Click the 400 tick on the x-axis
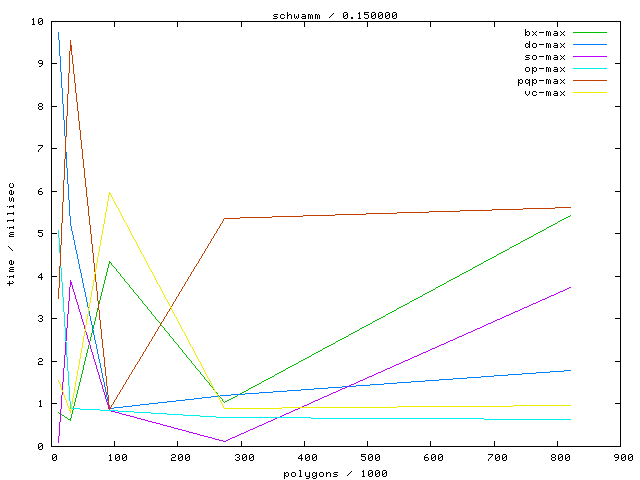 pos(306,458)
